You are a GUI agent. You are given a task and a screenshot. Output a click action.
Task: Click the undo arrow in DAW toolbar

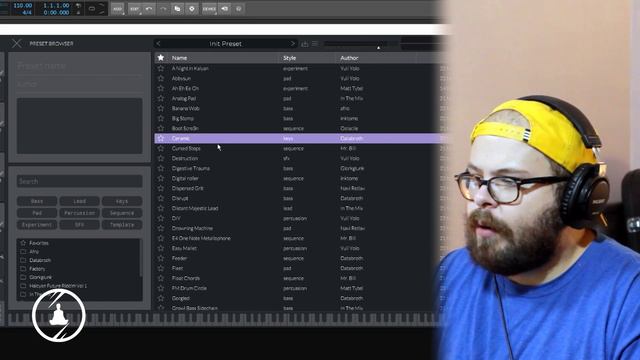coord(149,9)
